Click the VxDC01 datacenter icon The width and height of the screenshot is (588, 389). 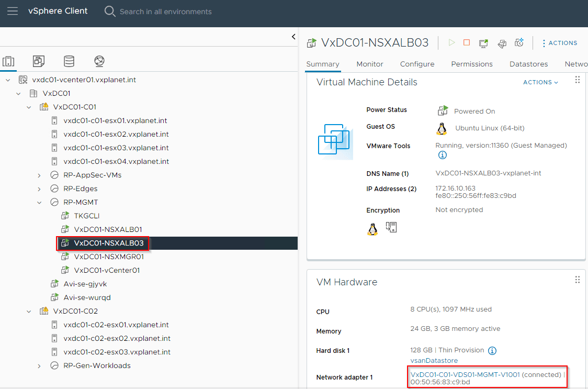click(33, 93)
